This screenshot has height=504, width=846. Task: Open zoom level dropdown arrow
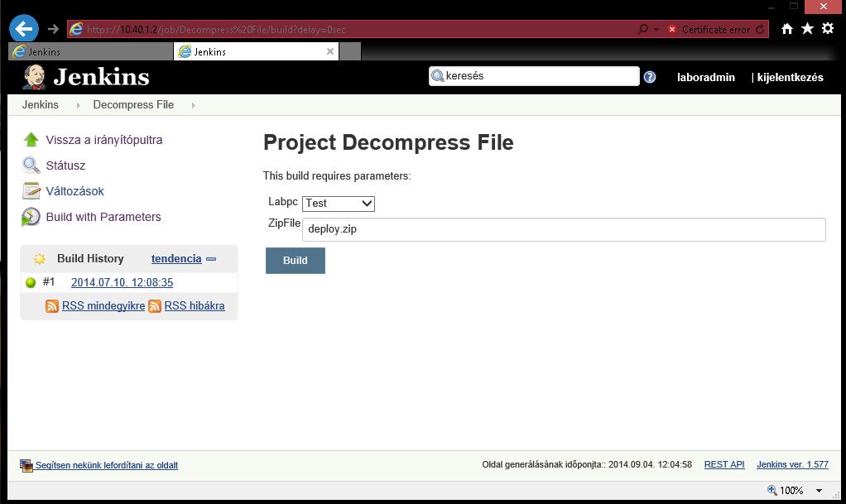[x=819, y=491]
